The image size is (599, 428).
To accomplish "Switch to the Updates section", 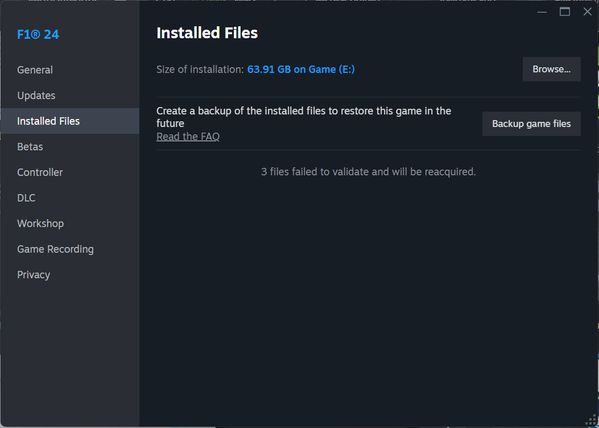I will tap(70, 96).
